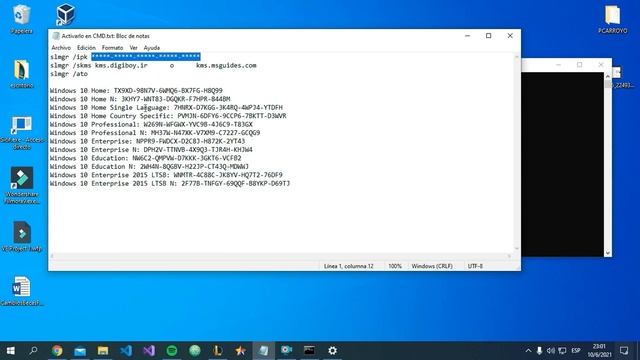Click the 'slmgr /skms kms.digiboy.ir' line

(99, 65)
